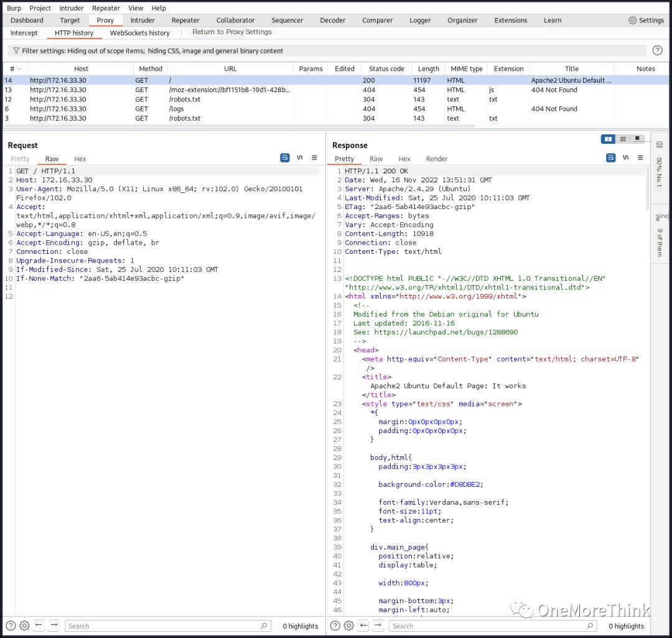This screenshot has width=672, height=638.
Task: Sort history by the Method column
Action: pyautogui.click(x=151, y=68)
